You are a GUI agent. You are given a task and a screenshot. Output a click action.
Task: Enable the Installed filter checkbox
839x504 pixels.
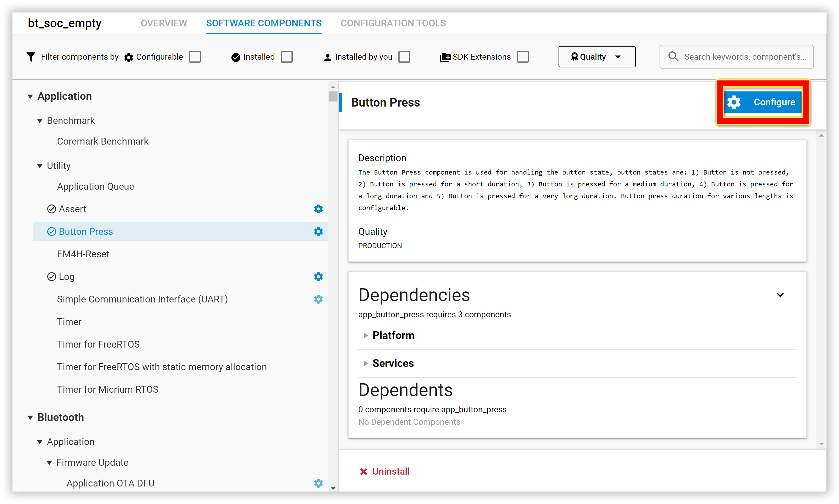pos(287,57)
